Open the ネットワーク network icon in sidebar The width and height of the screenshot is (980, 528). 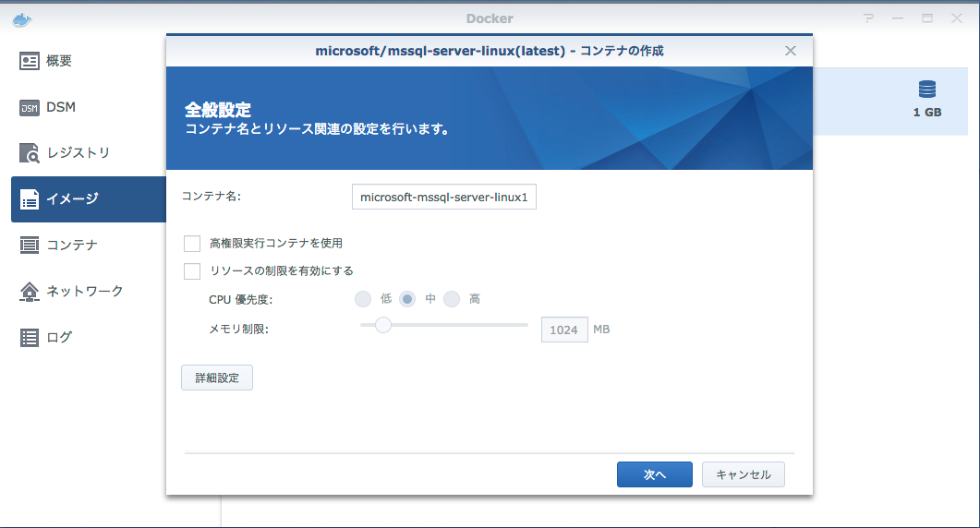(30, 291)
